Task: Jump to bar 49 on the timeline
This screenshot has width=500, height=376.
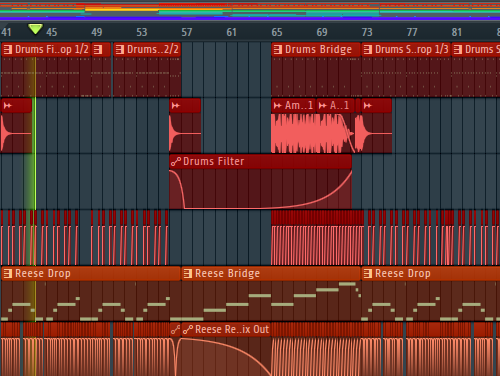Action: click(97, 32)
